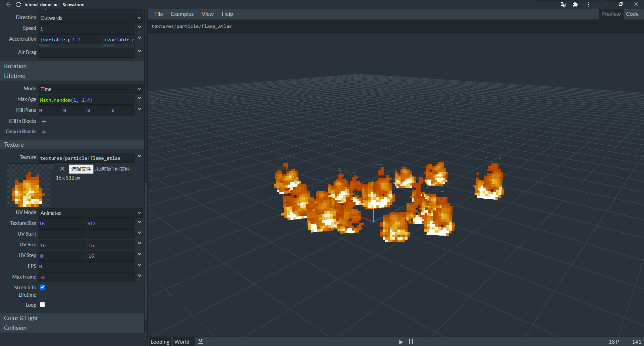Open the Help menu
The width and height of the screenshot is (644, 346).
click(x=227, y=14)
